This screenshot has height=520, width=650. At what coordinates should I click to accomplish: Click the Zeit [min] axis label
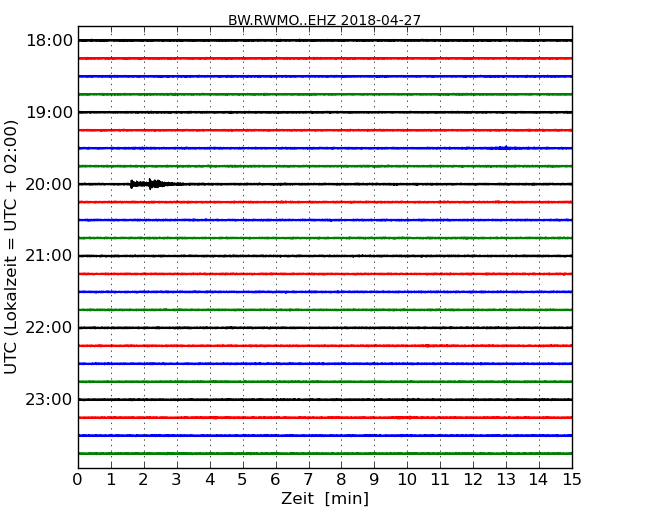point(325,498)
